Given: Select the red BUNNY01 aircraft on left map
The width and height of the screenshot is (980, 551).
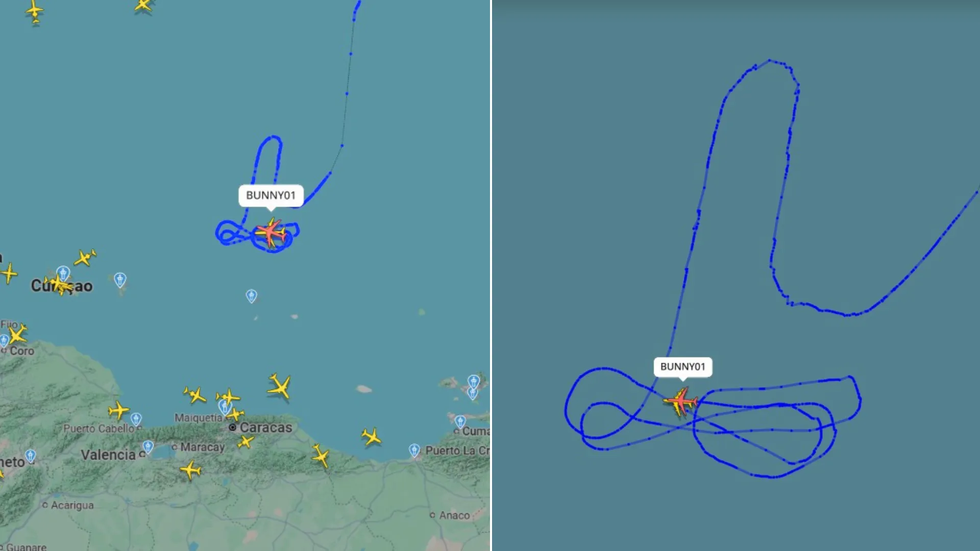Looking at the screenshot, I should point(271,233).
